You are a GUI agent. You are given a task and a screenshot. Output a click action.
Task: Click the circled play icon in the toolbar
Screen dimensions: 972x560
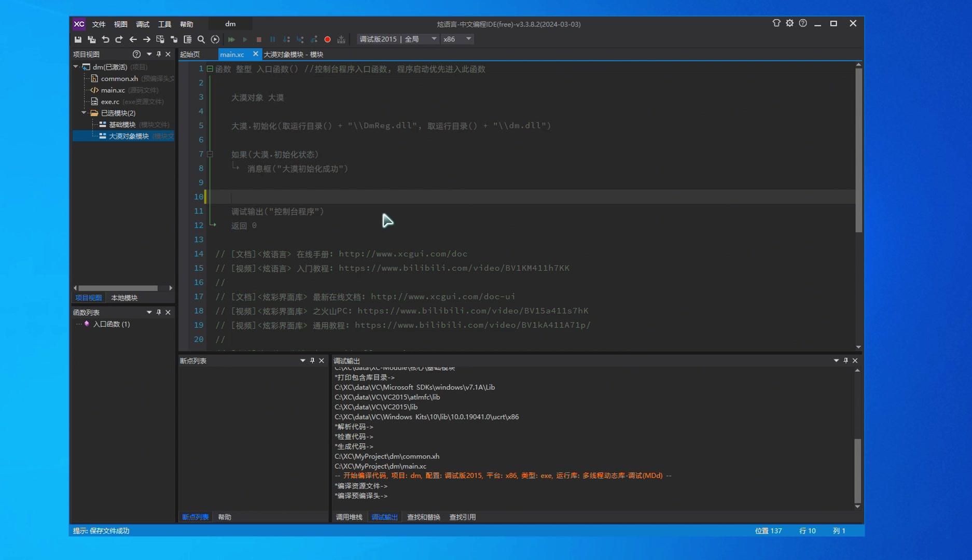(x=215, y=39)
